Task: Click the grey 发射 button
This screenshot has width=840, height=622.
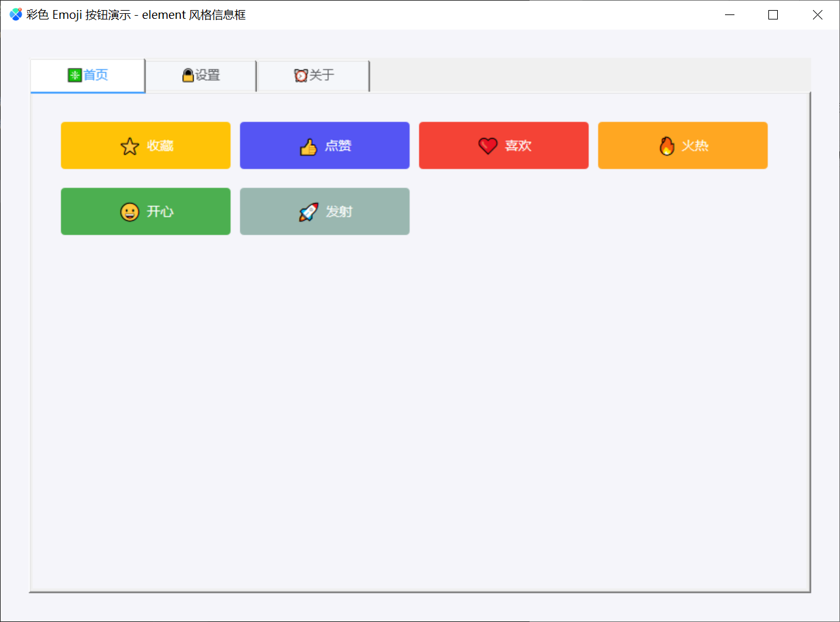Action: coord(325,212)
